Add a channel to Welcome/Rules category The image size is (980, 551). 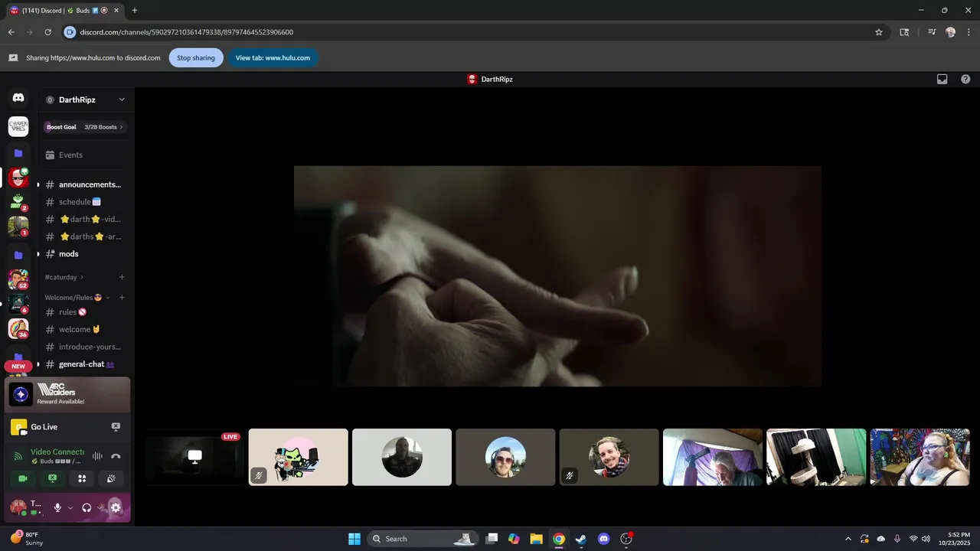(x=122, y=298)
